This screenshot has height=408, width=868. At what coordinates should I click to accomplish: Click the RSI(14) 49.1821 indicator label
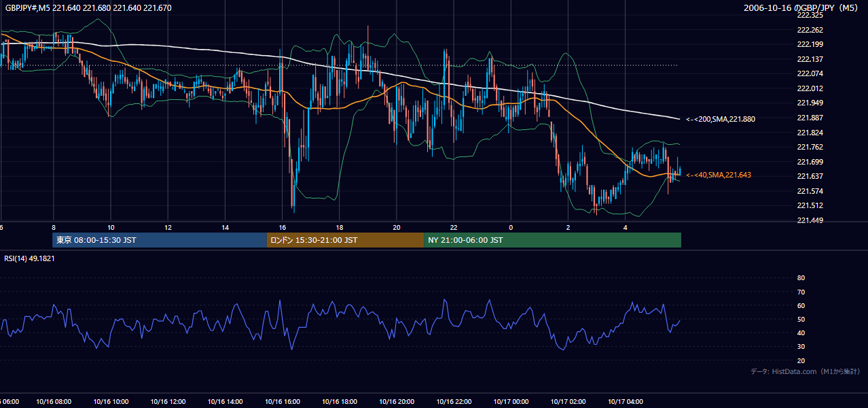(30, 258)
